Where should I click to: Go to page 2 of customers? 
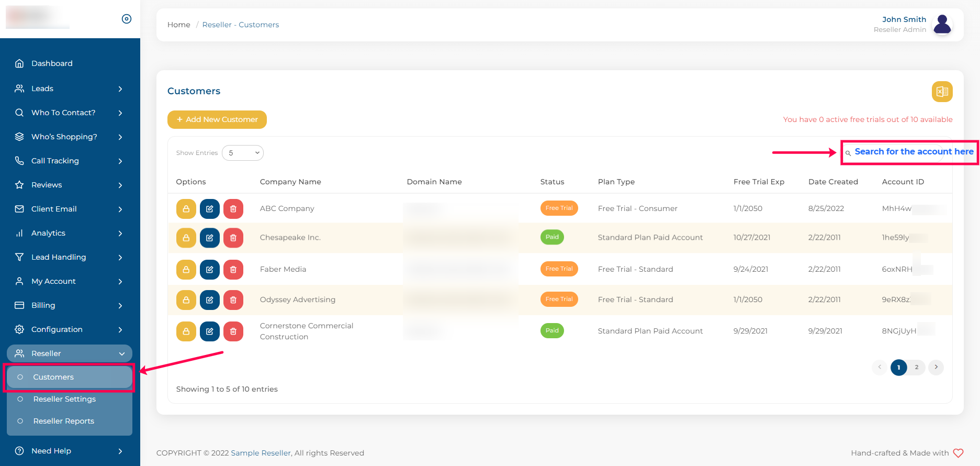[x=916, y=367]
